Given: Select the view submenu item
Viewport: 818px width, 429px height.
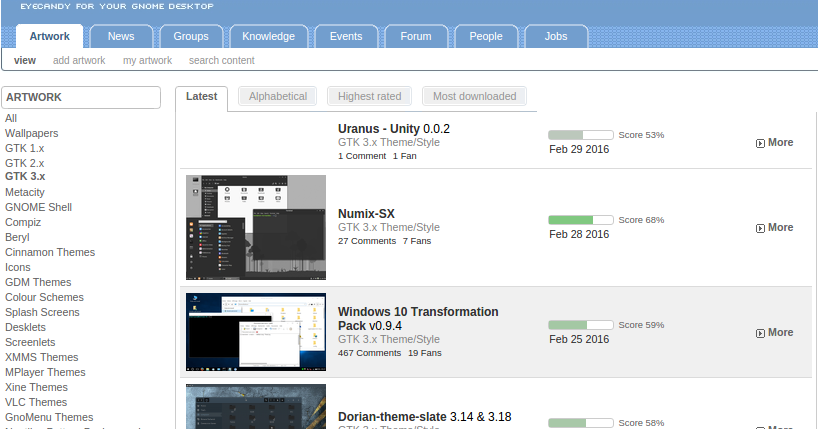Looking at the screenshot, I should click(25, 61).
